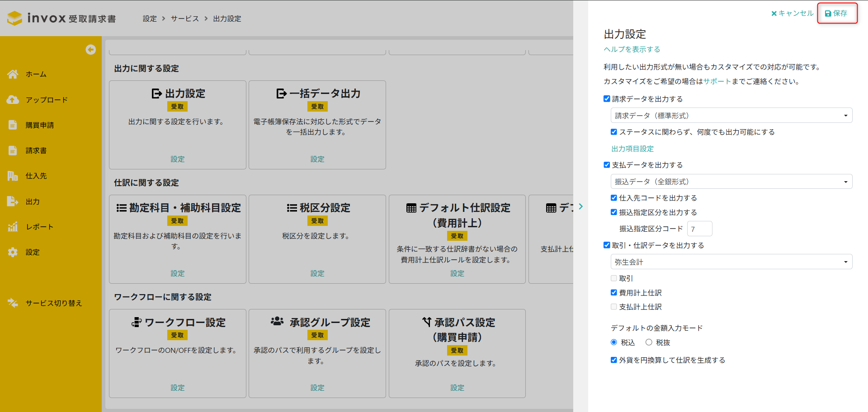The width and height of the screenshot is (868, 412).
Task: Open the 請求データ（標準形式） dropdown
Action: [731, 116]
